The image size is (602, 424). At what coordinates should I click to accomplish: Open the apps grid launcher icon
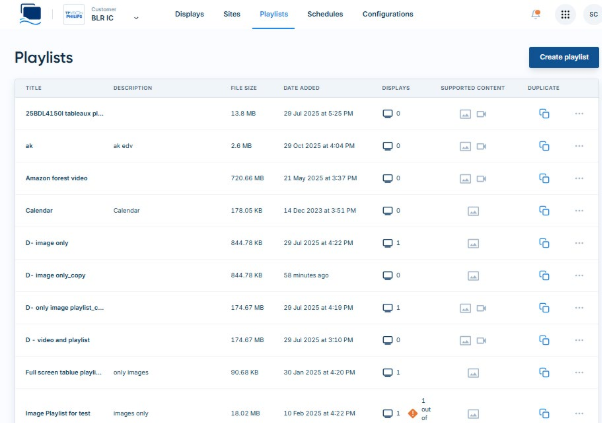pyautogui.click(x=565, y=15)
